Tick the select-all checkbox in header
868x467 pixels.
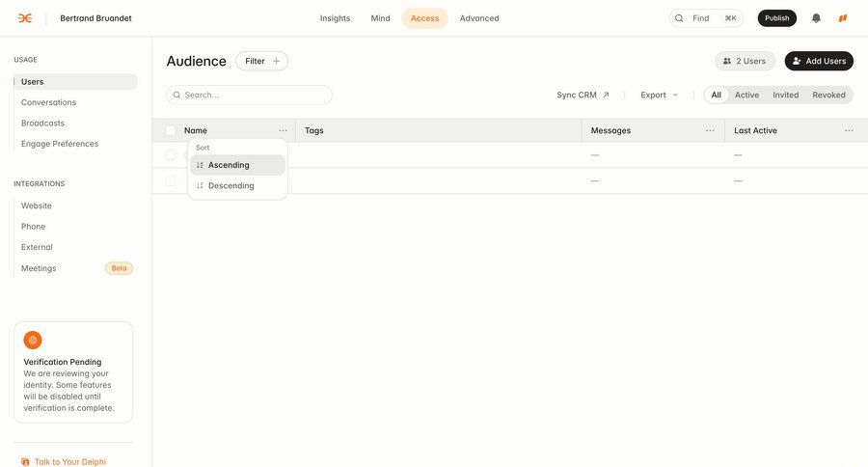click(171, 130)
